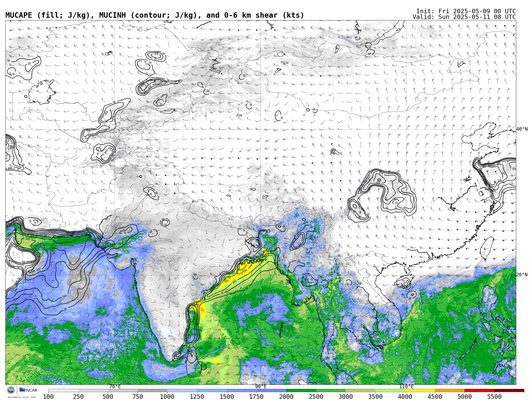Click the 70°E longitude label
Image resolution: width=532 pixels, height=400 pixels.
click(x=115, y=387)
